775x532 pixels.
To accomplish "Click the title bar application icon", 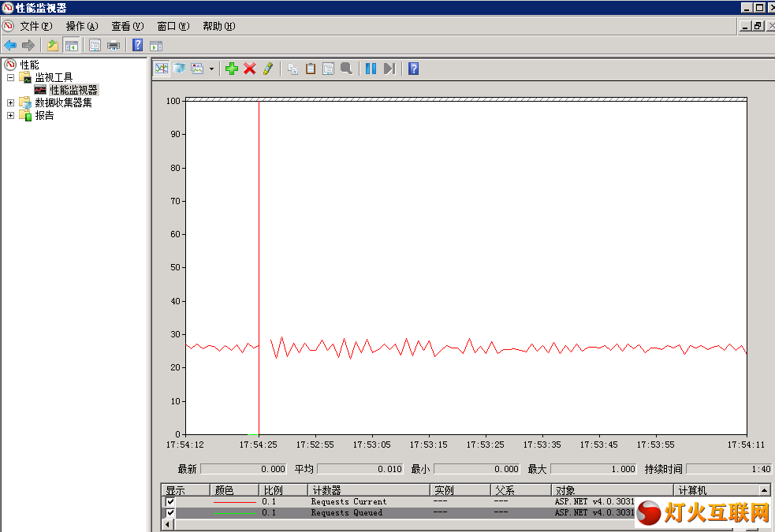I will point(7,7).
